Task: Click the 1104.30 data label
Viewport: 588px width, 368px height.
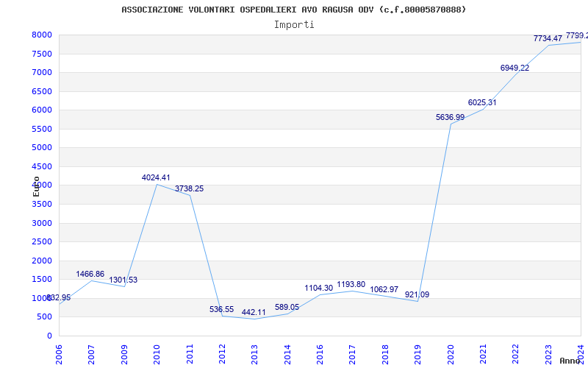Action: pyautogui.click(x=318, y=289)
